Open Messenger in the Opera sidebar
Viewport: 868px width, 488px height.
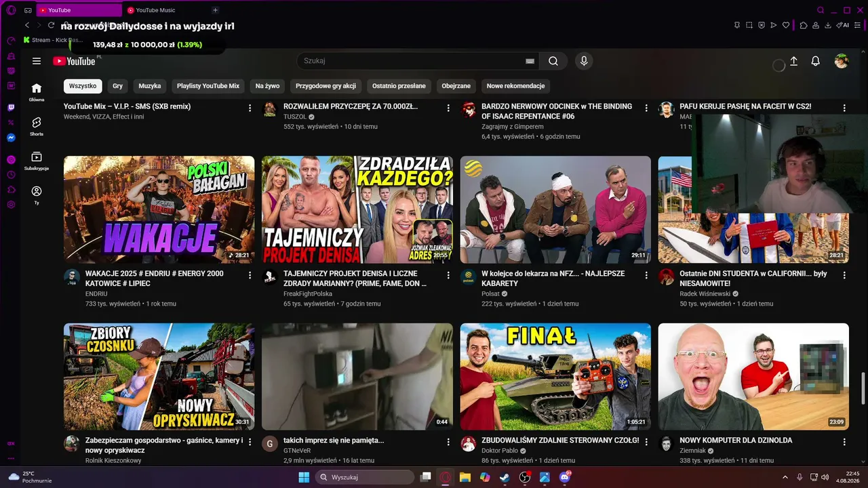(x=11, y=138)
